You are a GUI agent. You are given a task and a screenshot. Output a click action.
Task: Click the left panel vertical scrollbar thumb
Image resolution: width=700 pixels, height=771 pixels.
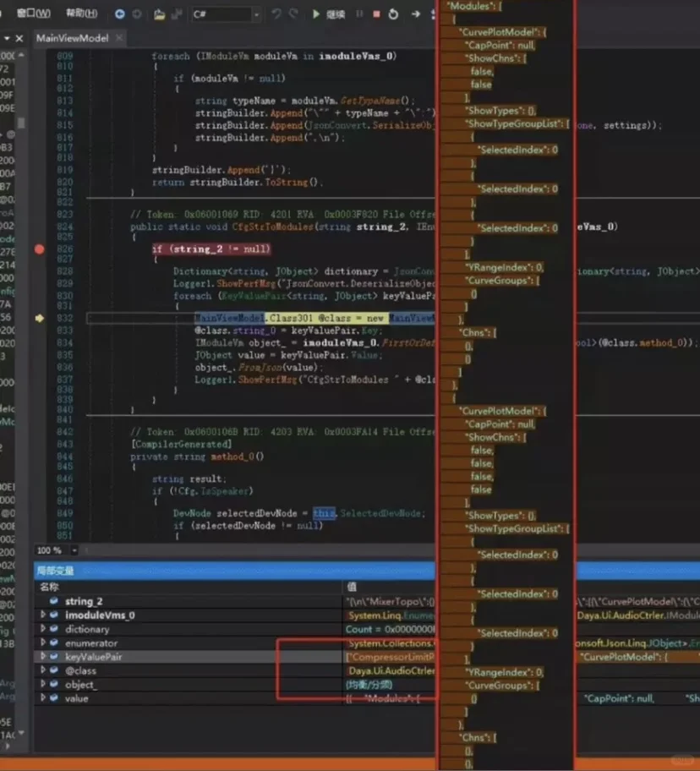tap(20, 122)
